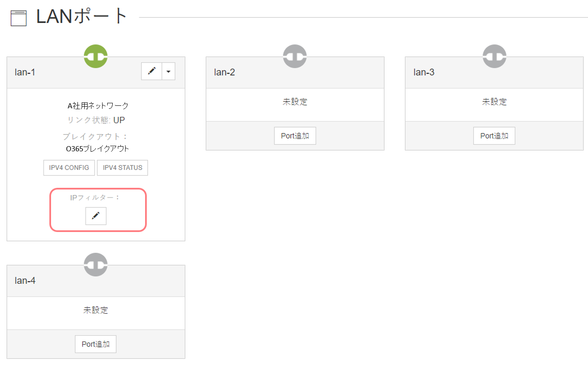Add a port to lan-3
This screenshot has width=588, height=365.
pos(494,136)
